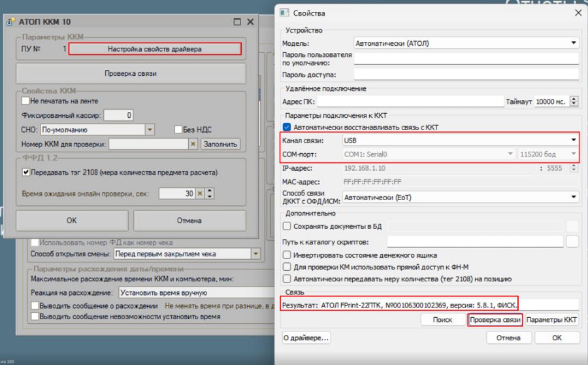This screenshot has height=365, width=588.
Task: Close АТОЛ ККМ 10 window
Action: click(x=250, y=22)
